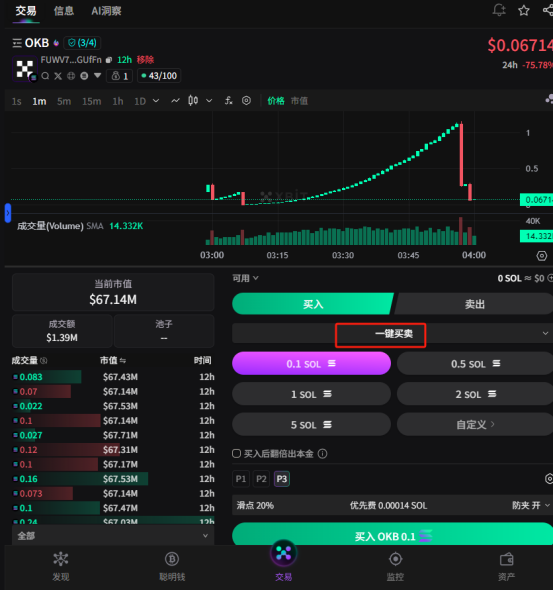
Task: Switch to the AI洞察 tab
Action: point(106,11)
